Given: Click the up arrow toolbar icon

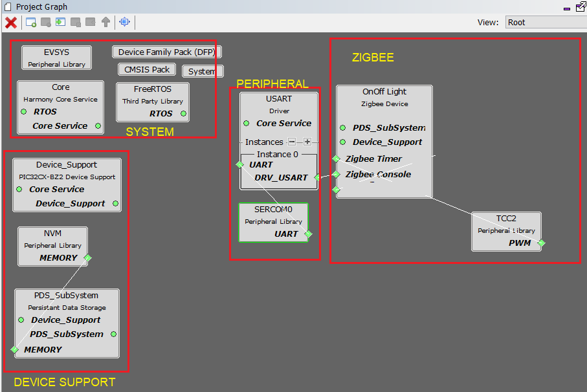Looking at the screenshot, I should pos(105,23).
